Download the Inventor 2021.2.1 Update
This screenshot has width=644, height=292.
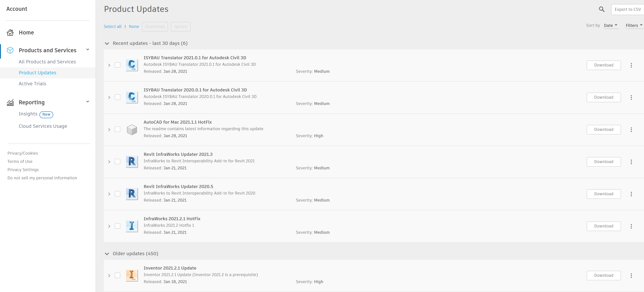[x=604, y=275]
